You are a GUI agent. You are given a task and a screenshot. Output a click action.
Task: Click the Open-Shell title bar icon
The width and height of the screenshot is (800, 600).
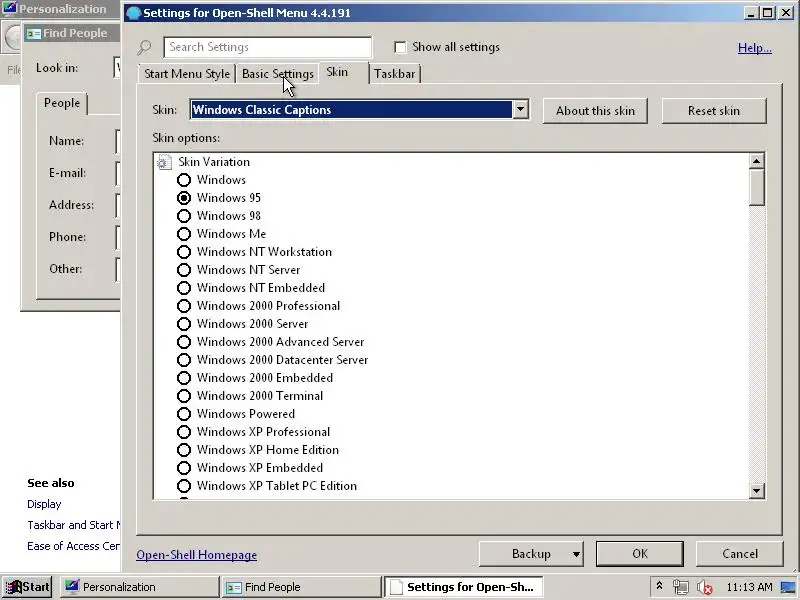(x=134, y=13)
